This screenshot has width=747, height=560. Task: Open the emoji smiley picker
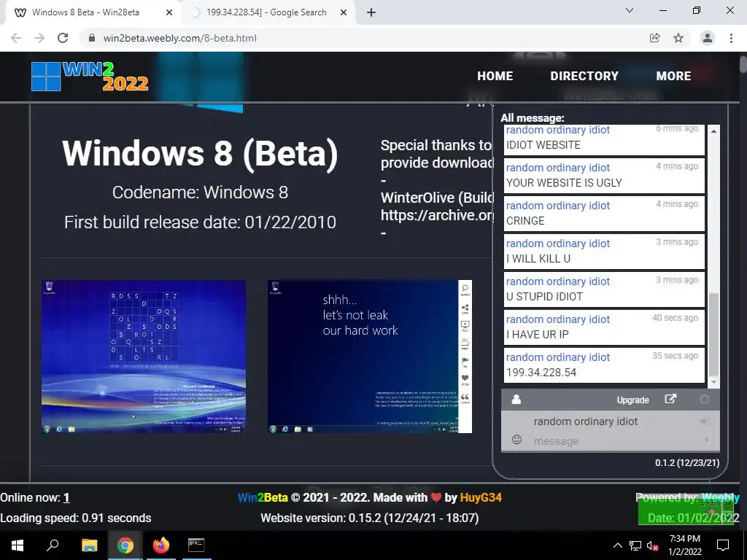pos(516,439)
